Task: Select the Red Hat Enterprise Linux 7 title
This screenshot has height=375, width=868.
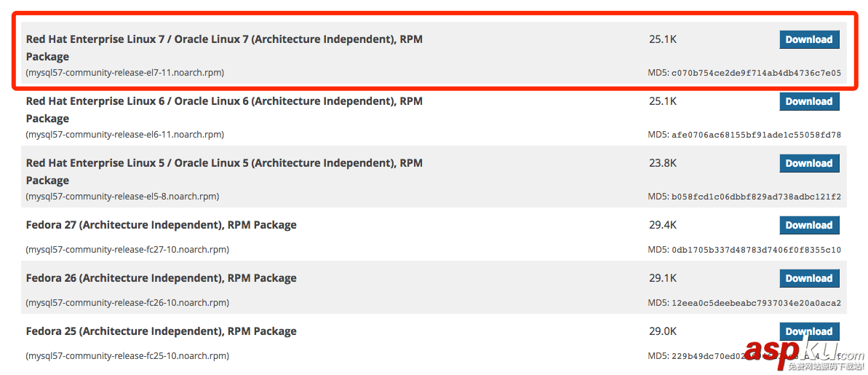Action: pyautogui.click(x=224, y=39)
